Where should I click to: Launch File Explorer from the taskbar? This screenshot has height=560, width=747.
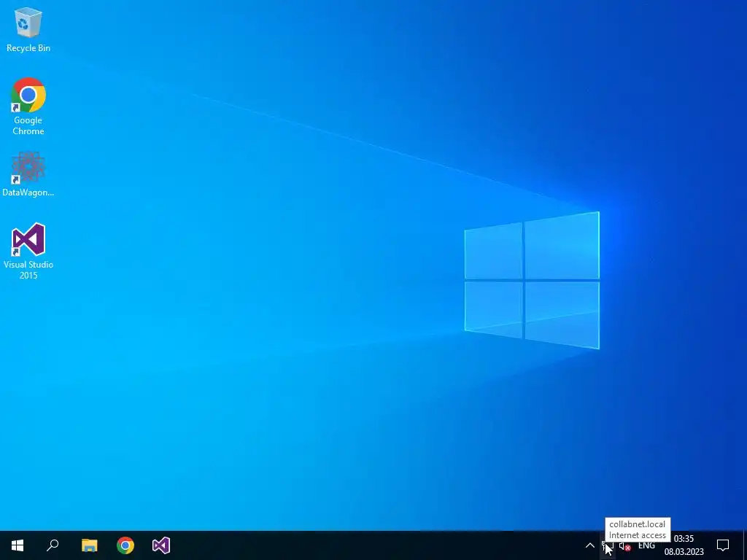[x=89, y=545]
